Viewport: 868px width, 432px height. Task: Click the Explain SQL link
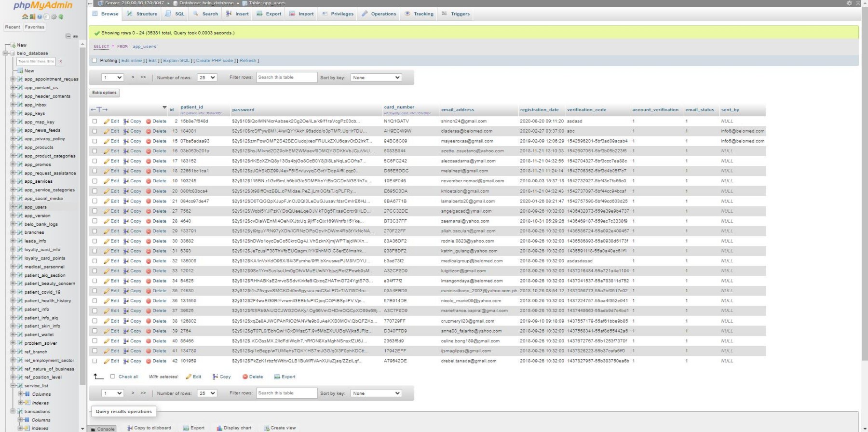(176, 61)
